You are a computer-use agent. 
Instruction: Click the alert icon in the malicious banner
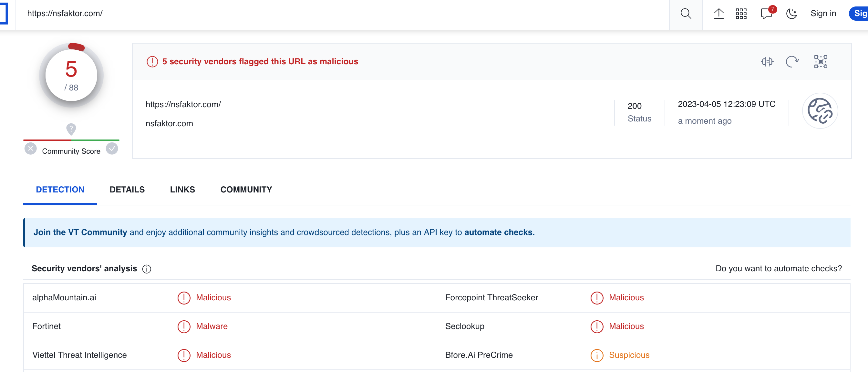coord(152,62)
